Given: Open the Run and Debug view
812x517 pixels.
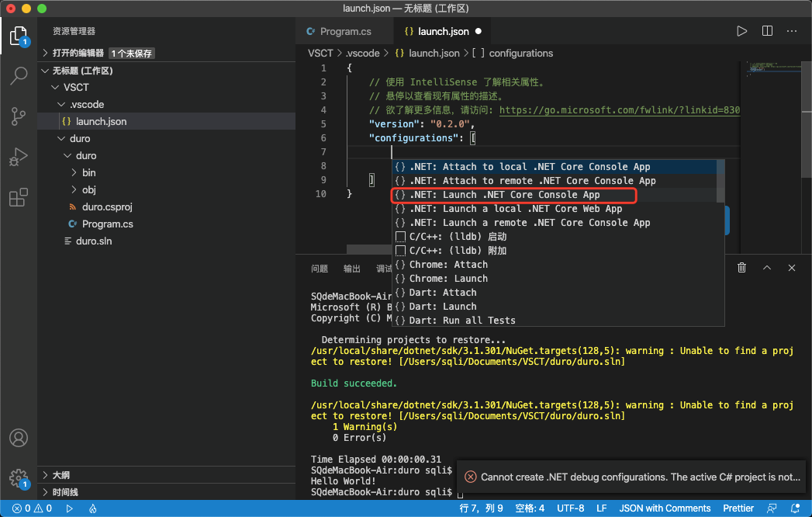Looking at the screenshot, I should click(19, 156).
